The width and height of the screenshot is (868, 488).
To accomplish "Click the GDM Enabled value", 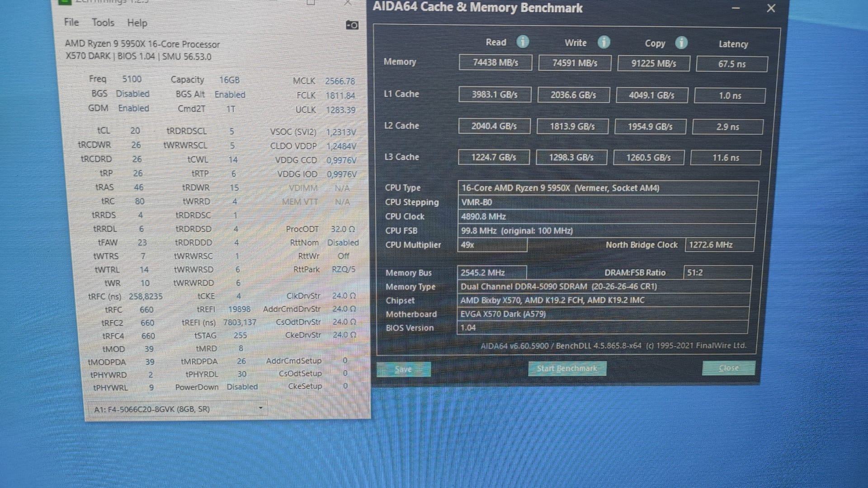I will click(x=133, y=108).
